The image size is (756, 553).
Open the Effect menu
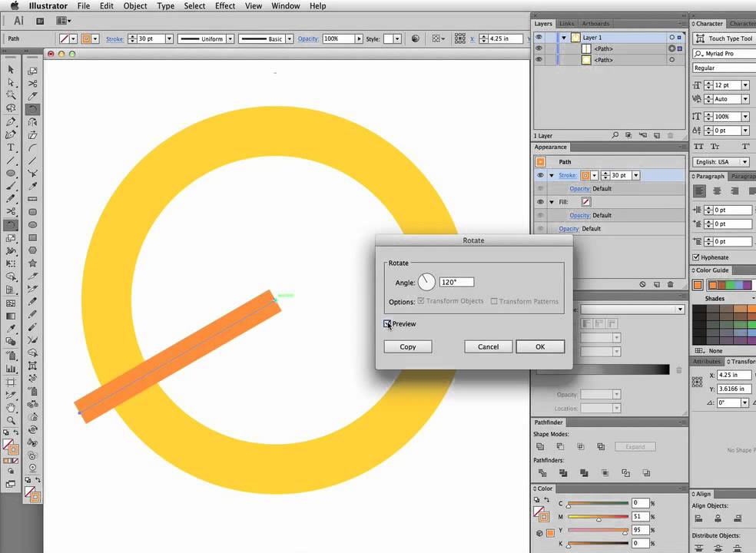[x=225, y=6]
